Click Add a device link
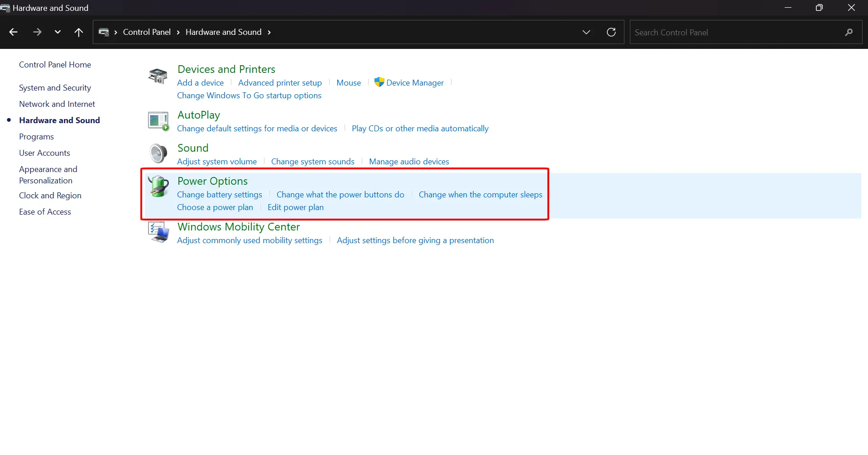Image resolution: width=868 pixels, height=455 pixels. point(200,83)
